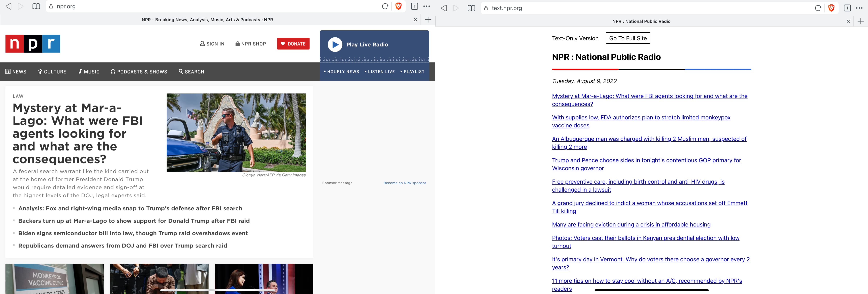Open Free preventive care lawsuit link

pos(638,186)
